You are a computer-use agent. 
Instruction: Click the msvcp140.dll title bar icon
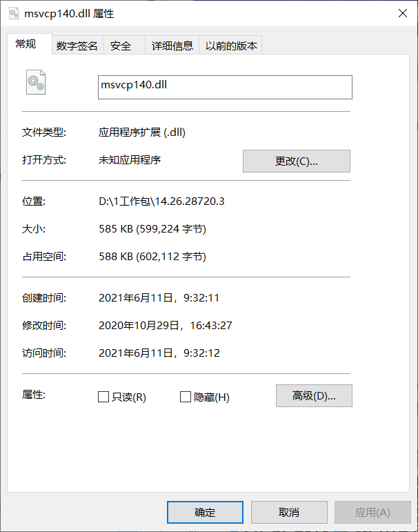pos(14,14)
